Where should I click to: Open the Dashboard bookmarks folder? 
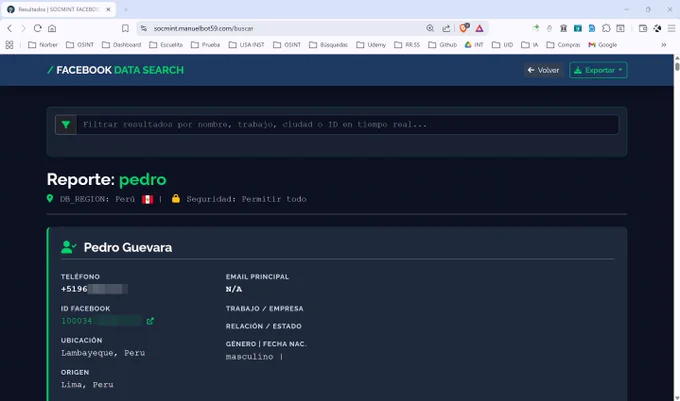[121, 45]
